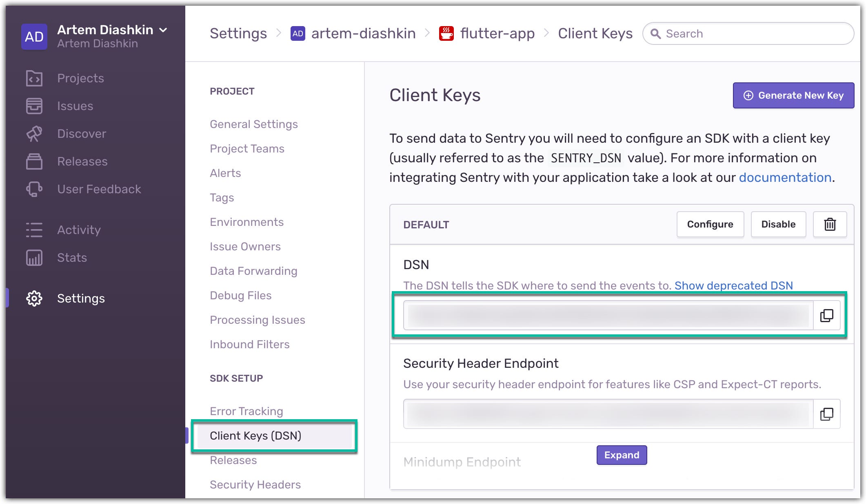The width and height of the screenshot is (866, 504).
Task: Go to Activity in main sidebar
Action: click(x=79, y=230)
